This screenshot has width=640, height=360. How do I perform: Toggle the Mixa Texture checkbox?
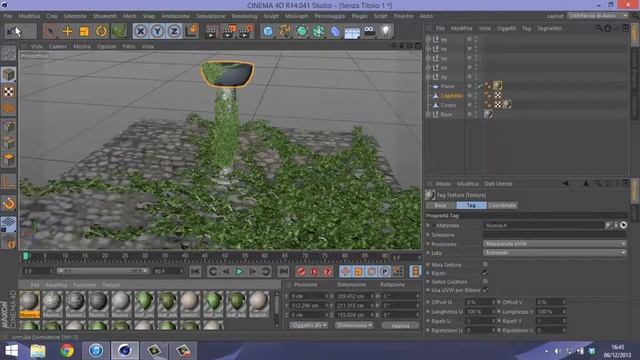coord(485,264)
